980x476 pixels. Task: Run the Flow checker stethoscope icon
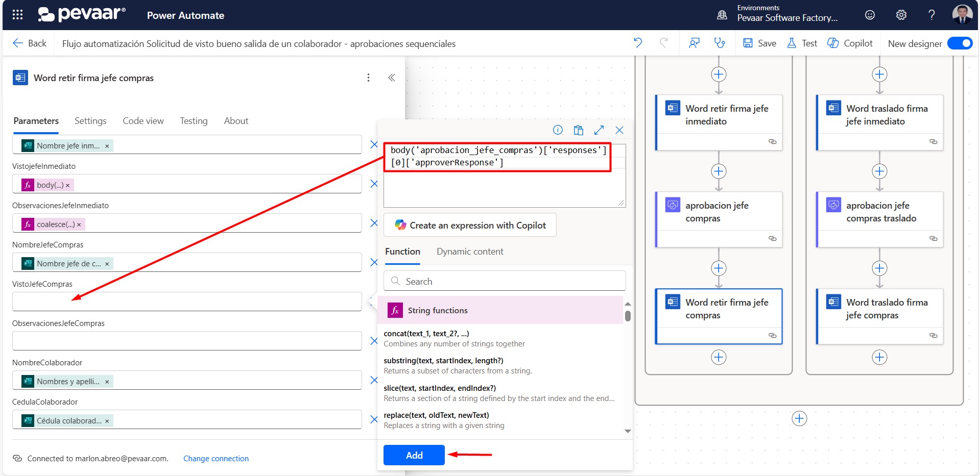[x=720, y=43]
